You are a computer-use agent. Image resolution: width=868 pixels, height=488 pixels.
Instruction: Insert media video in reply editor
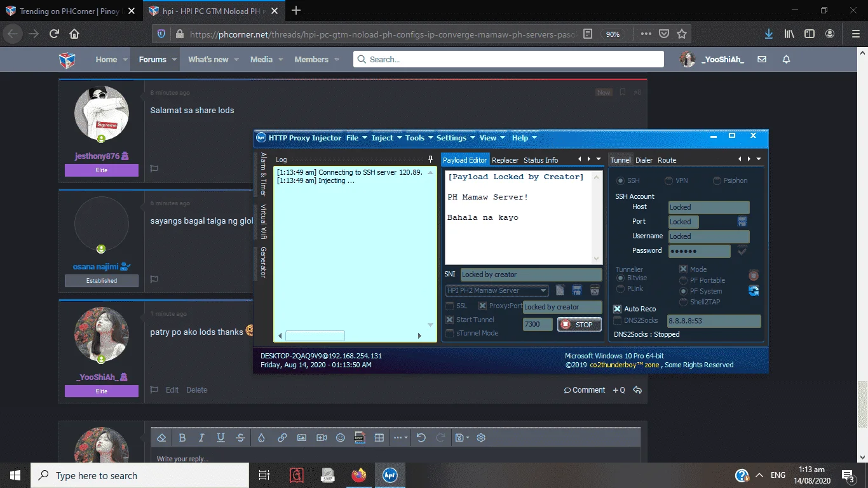pos(322,437)
